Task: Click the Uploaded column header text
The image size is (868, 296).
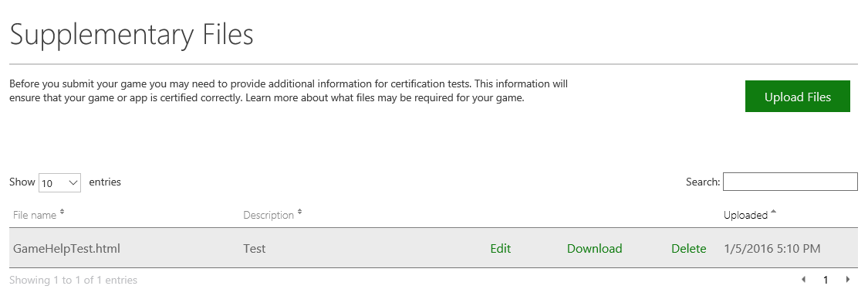Action: 745,215
